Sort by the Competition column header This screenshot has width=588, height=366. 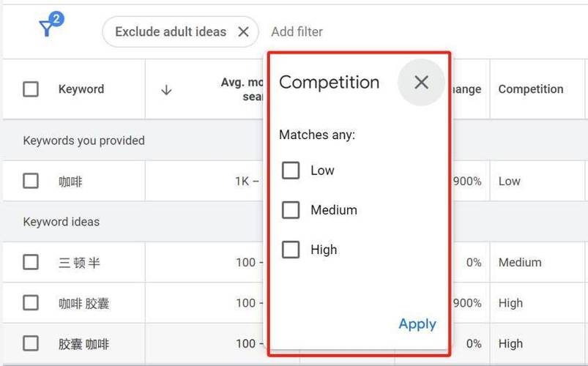point(531,89)
